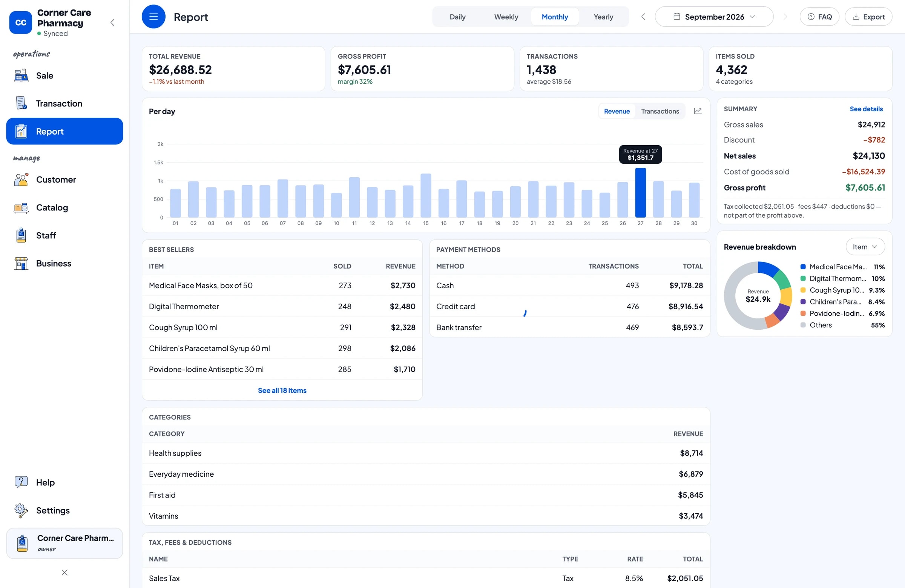Click the day 15 revenue bar
905x588 pixels.
coord(426,195)
